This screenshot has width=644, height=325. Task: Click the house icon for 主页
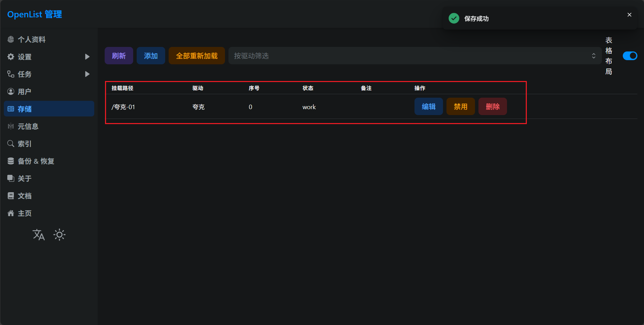(11, 213)
